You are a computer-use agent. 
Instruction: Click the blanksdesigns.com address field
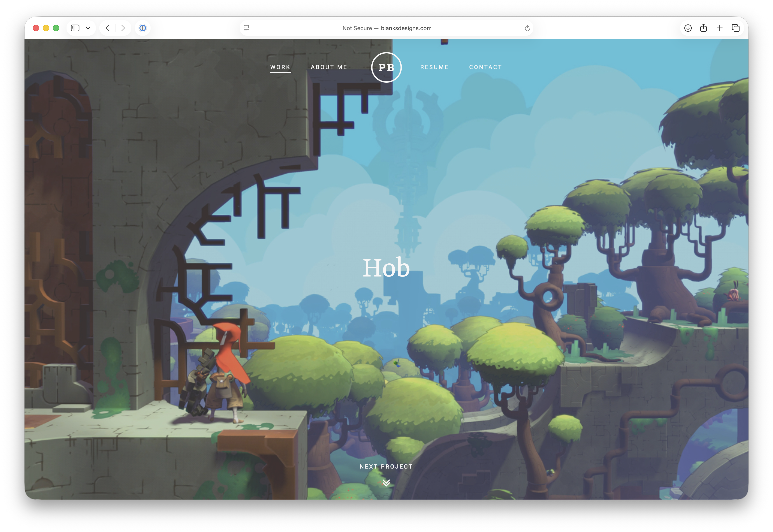point(387,28)
